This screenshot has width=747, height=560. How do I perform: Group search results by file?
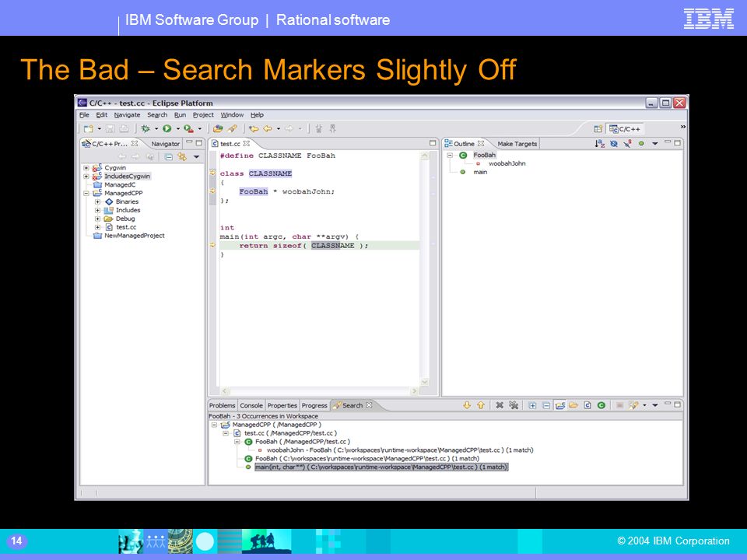(587, 405)
